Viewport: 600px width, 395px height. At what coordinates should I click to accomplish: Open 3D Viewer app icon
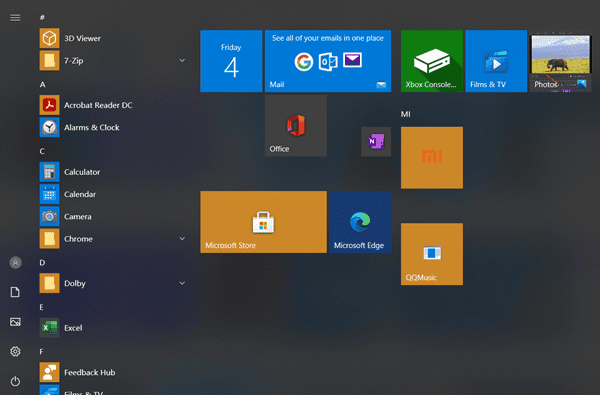click(49, 38)
